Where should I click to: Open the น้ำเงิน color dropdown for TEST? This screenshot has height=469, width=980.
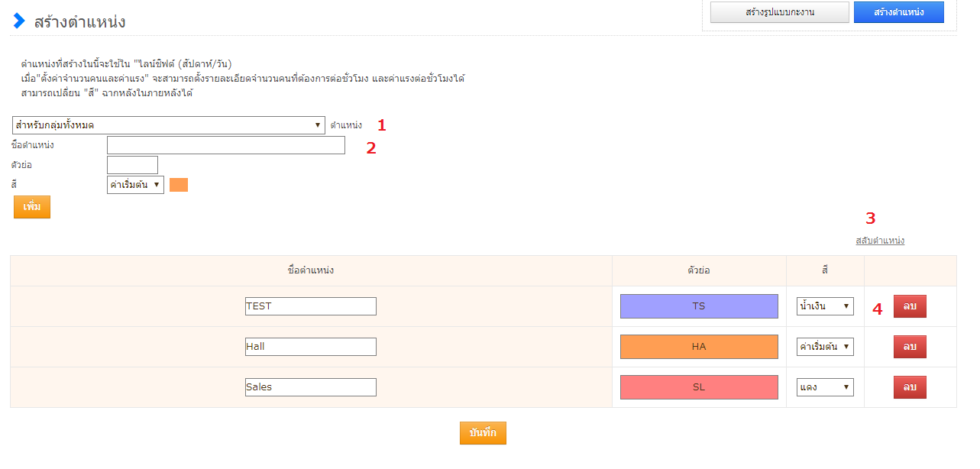825,306
